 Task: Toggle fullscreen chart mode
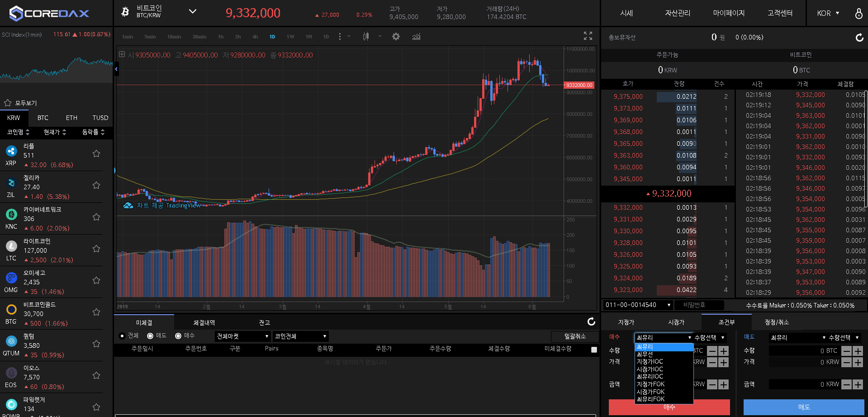(588, 36)
